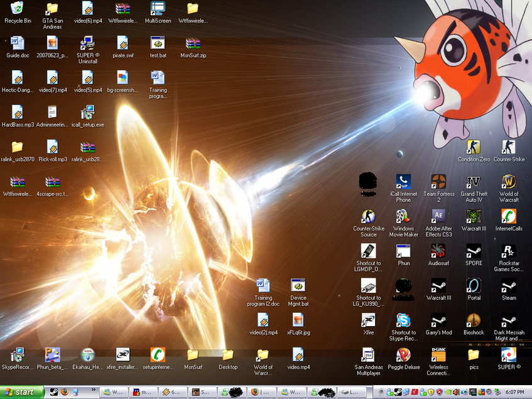This screenshot has height=399, width=532.
Task: Select the Peggle Deluxe shortcut
Action: [x=403, y=359]
